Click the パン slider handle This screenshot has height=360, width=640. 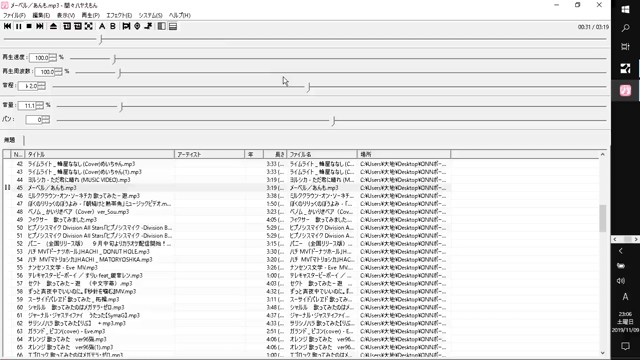click(333, 121)
